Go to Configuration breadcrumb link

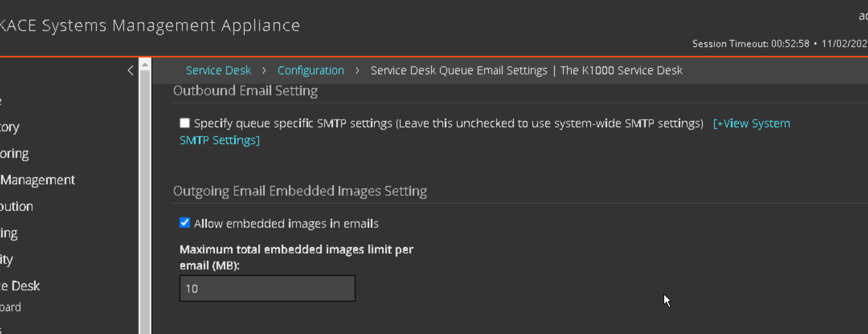310,70
